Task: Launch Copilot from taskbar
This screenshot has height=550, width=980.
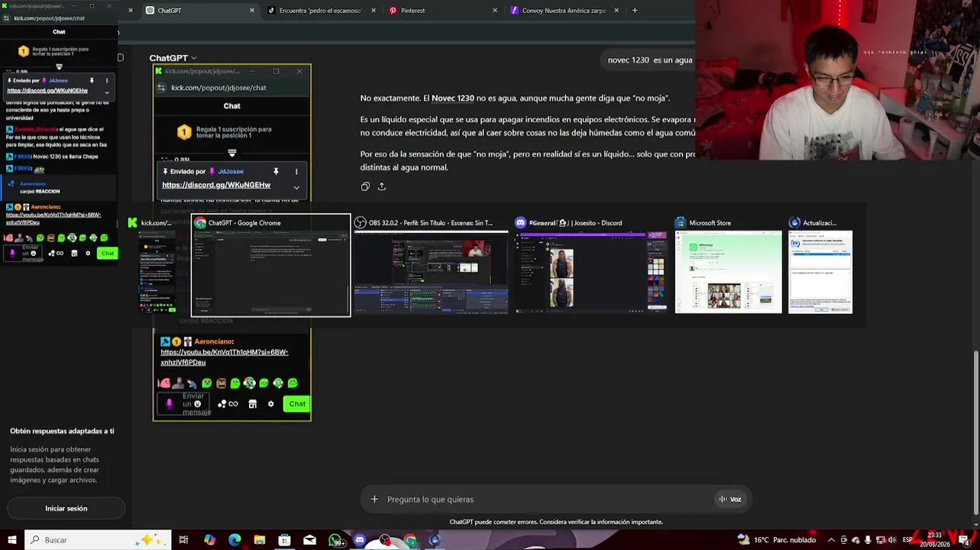Action: [209, 540]
